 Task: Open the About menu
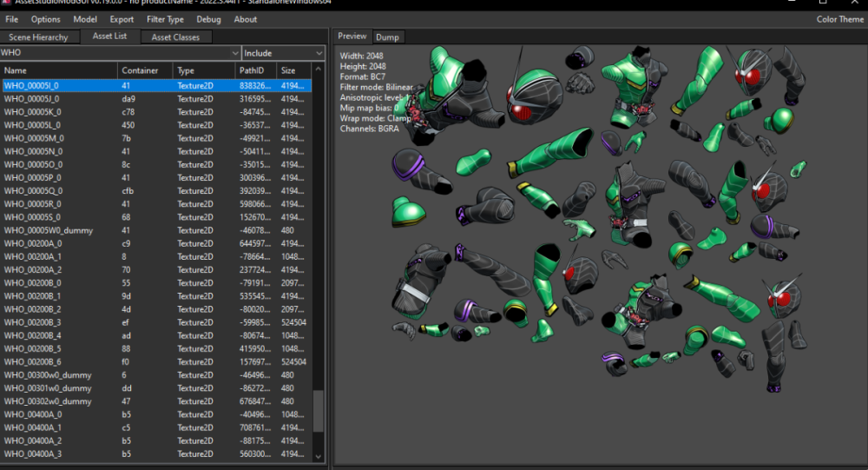point(246,19)
